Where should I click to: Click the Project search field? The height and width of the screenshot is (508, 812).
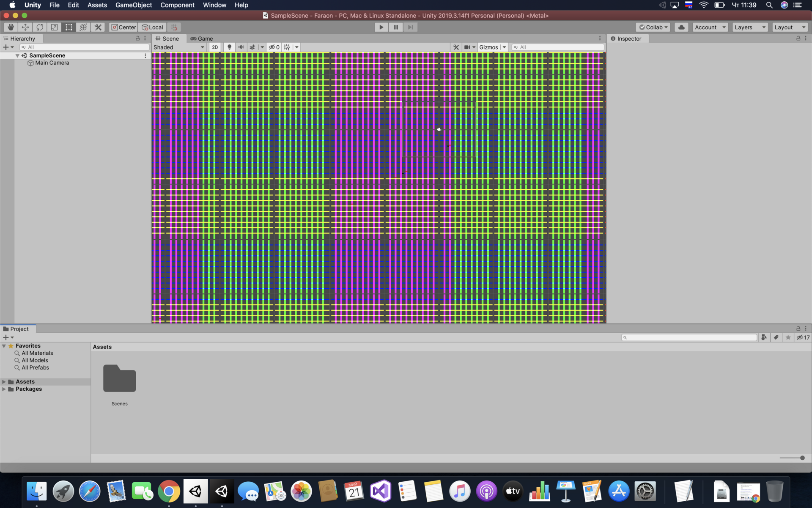(x=689, y=337)
